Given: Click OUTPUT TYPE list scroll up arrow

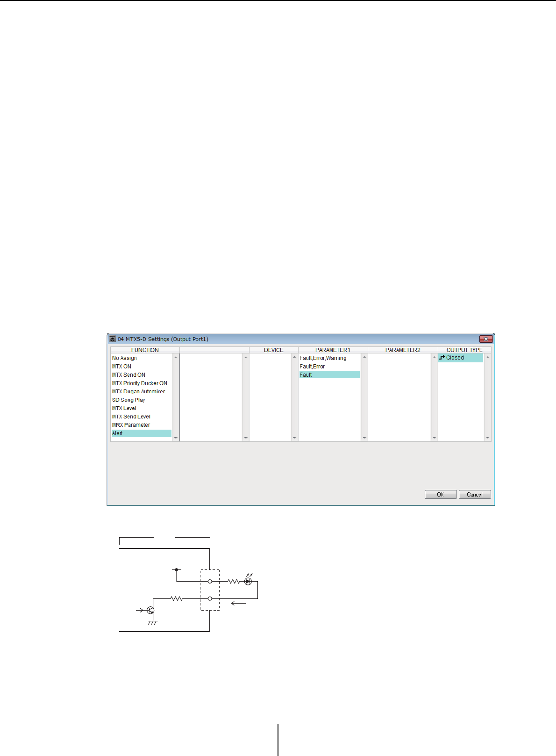Looking at the screenshot, I should (x=488, y=358).
